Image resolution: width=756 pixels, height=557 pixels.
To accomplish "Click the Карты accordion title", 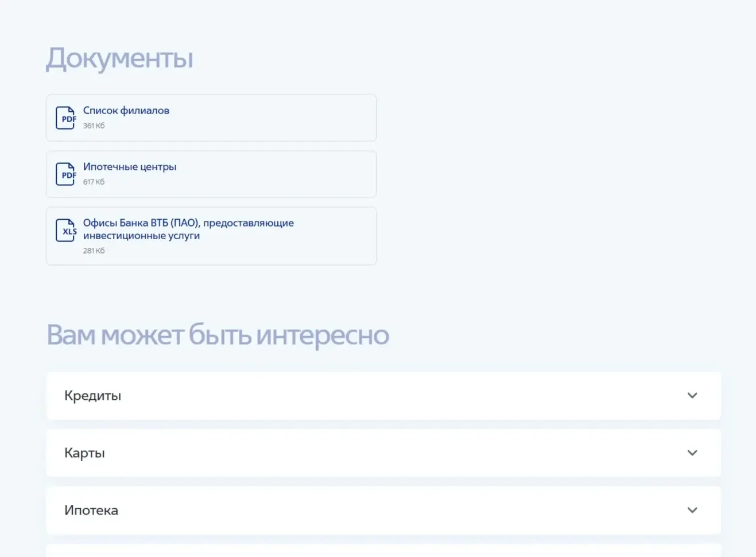I will (x=84, y=453).
